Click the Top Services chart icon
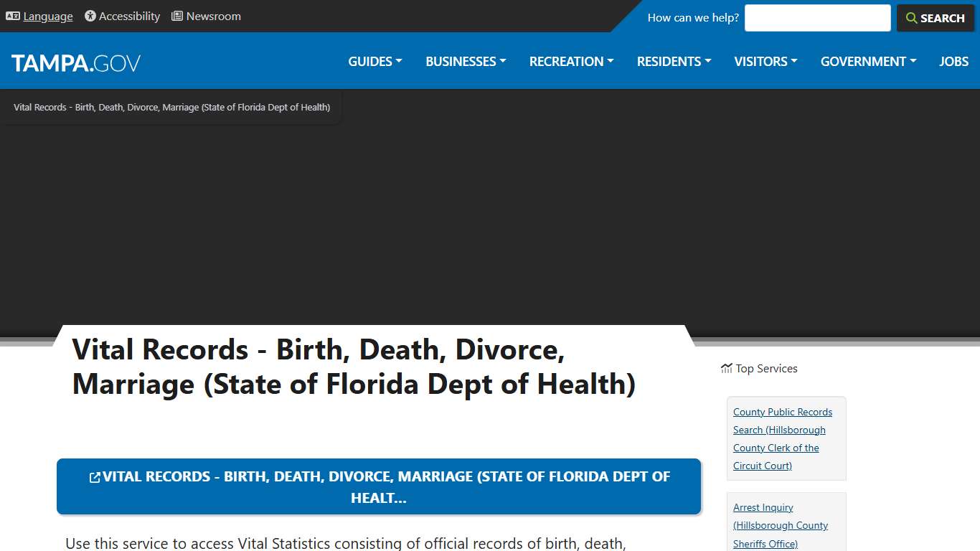Viewport: 980px width, 551px height. (725, 368)
